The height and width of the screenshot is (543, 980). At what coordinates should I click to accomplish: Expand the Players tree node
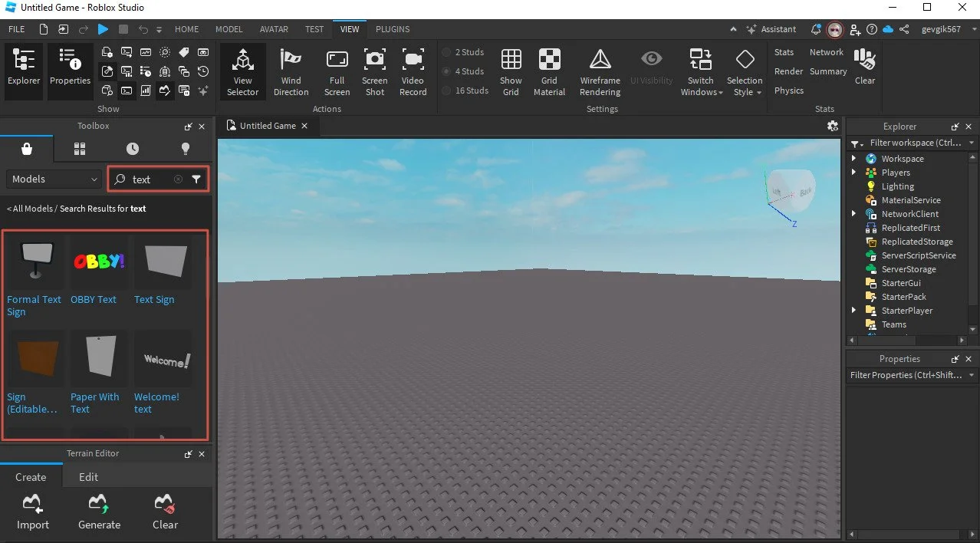pos(853,173)
